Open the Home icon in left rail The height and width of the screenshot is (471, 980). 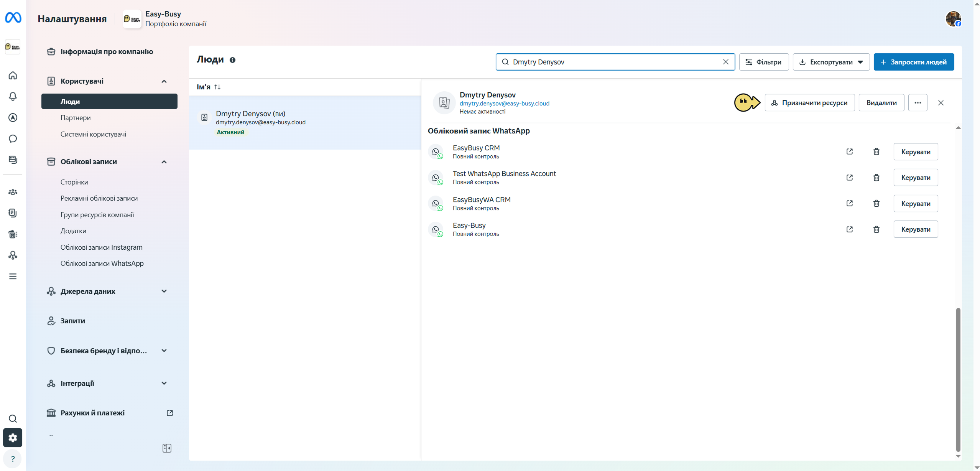[13, 75]
